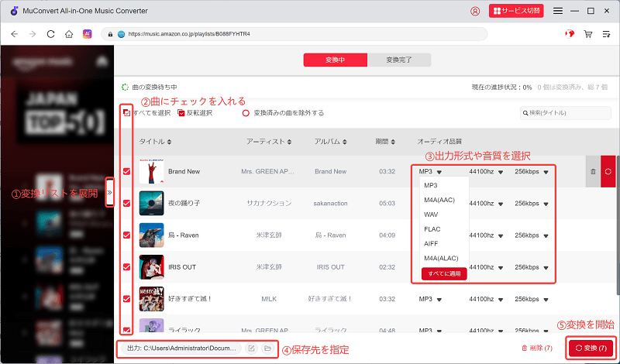Sort by アーティスト column arrows
Screen dimensions: 620x364
[289, 142]
